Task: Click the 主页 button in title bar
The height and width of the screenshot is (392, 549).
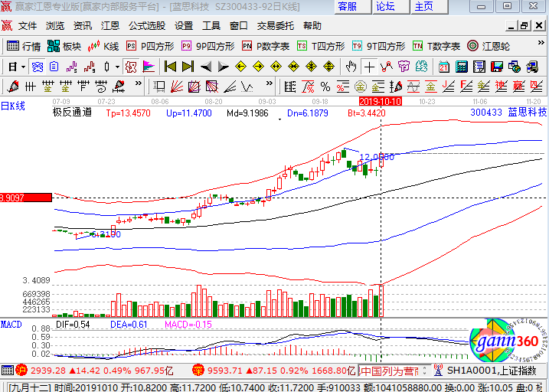Action: (x=429, y=6)
